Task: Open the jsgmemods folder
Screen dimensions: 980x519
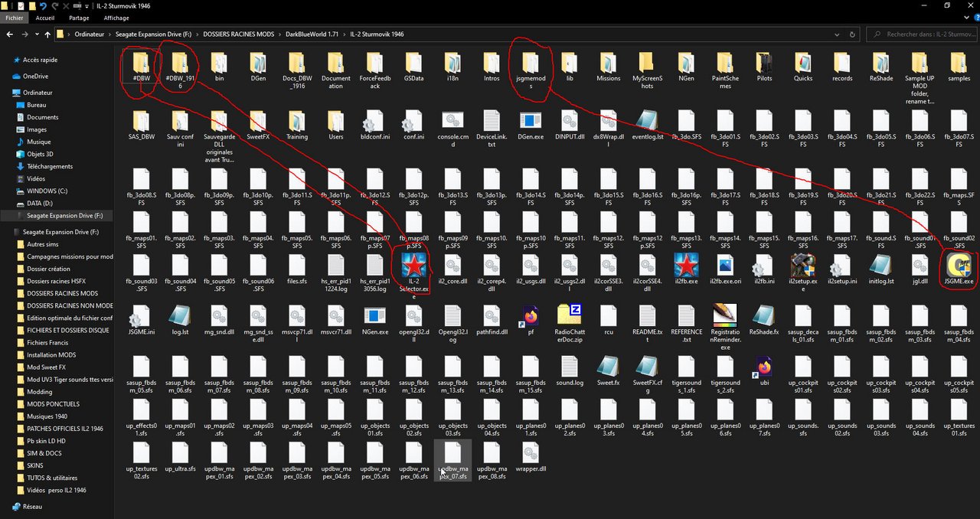Action: [x=531, y=70]
